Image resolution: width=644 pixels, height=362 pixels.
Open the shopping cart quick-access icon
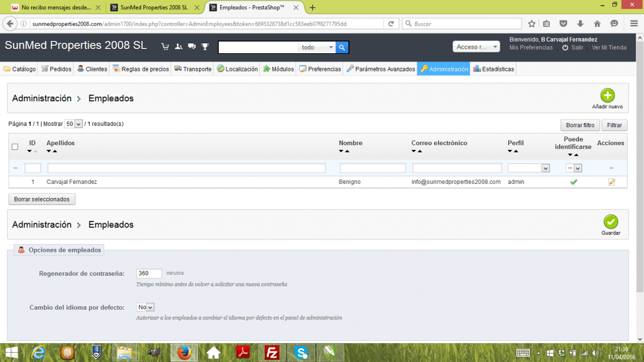(165, 46)
